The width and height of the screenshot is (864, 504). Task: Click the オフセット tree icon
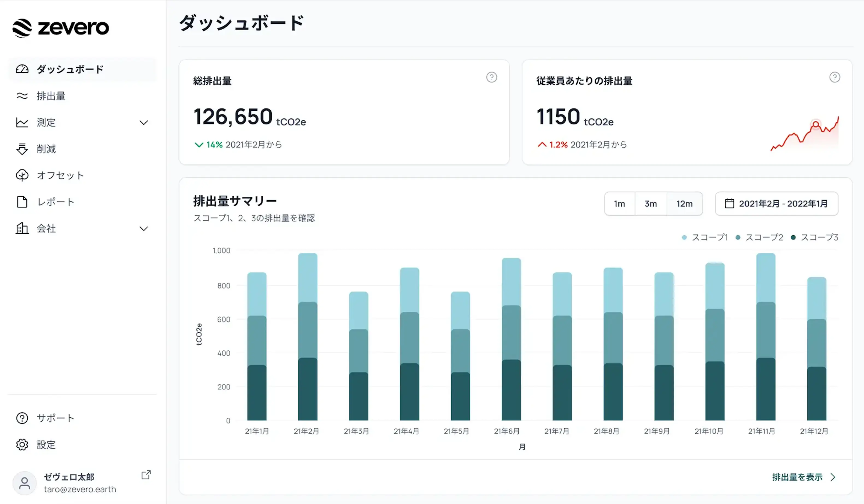click(22, 175)
